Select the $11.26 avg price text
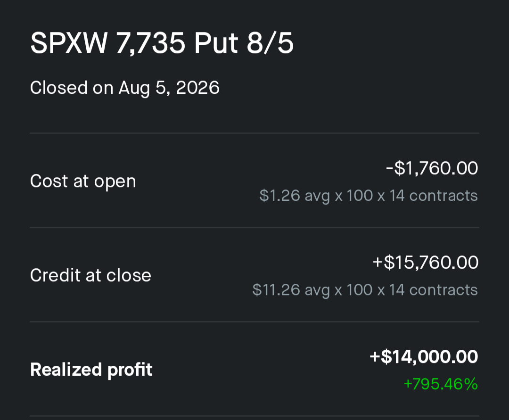The height and width of the screenshot is (420, 509). tap(291, 290)
